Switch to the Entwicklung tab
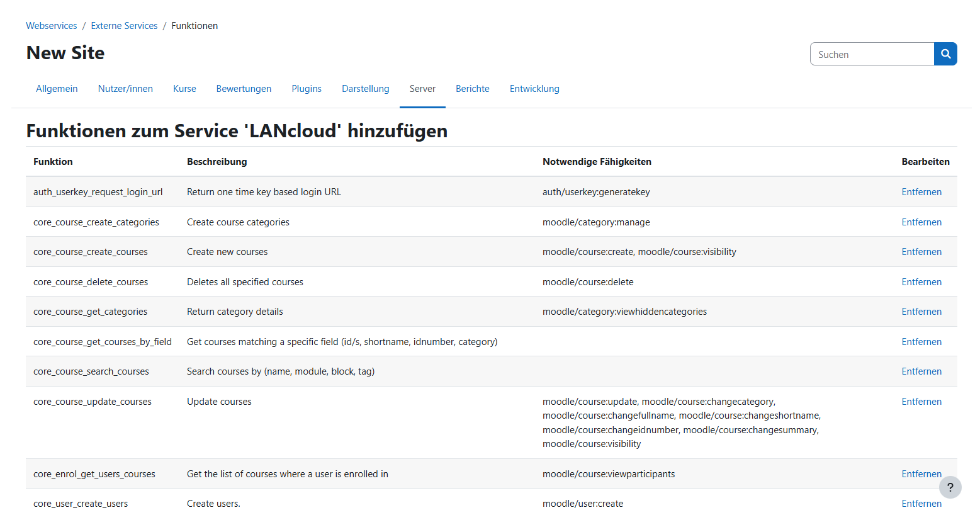Screen dimensions: 980x515 (x=534, y=89)
